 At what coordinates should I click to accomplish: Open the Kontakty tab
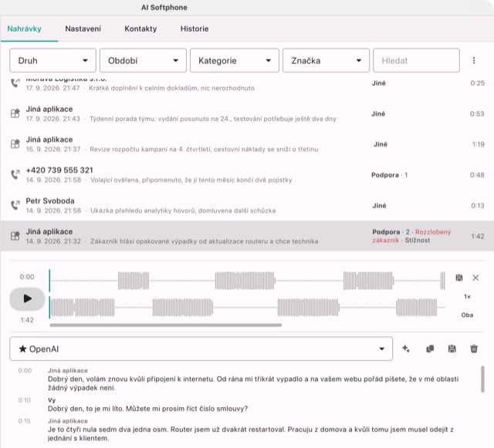(x=140, y=29)
